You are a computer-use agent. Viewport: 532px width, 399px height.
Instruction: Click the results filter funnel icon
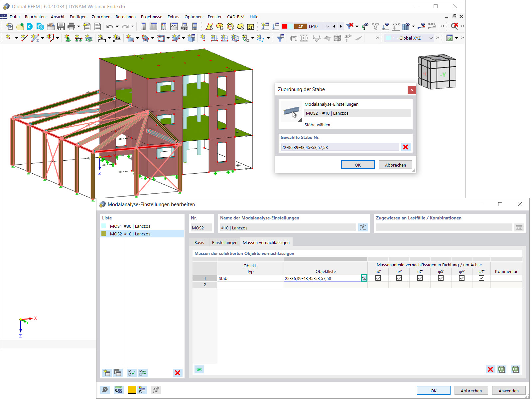280,38
